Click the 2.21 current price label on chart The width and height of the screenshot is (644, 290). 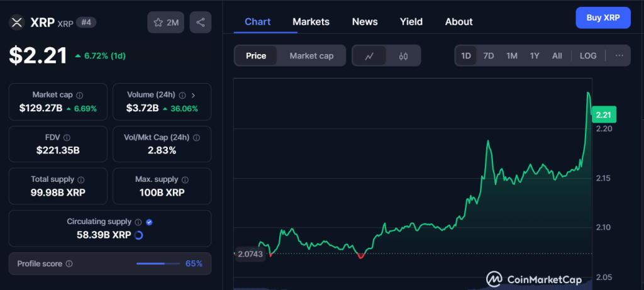[604, 115]
